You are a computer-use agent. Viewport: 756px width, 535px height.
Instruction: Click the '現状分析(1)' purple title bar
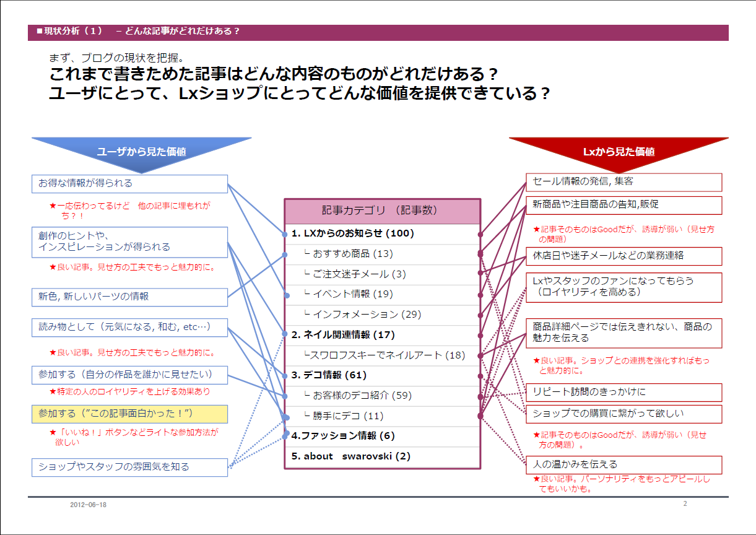pyautogui.click(x=378, y=32)
